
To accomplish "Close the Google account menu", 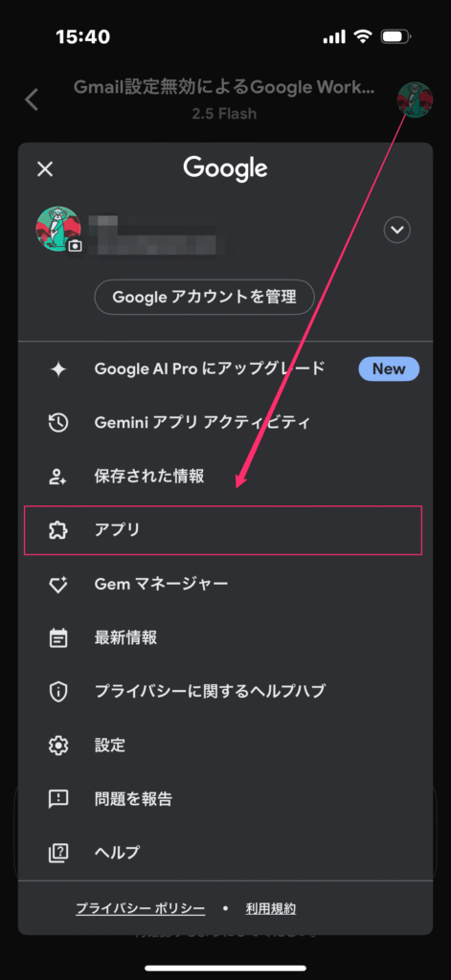I will click(45, 168).
